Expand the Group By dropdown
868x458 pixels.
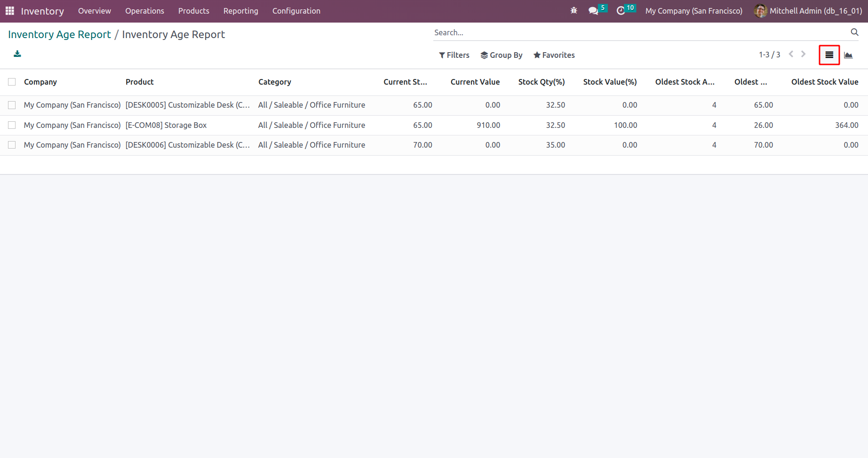pos(502,55)
